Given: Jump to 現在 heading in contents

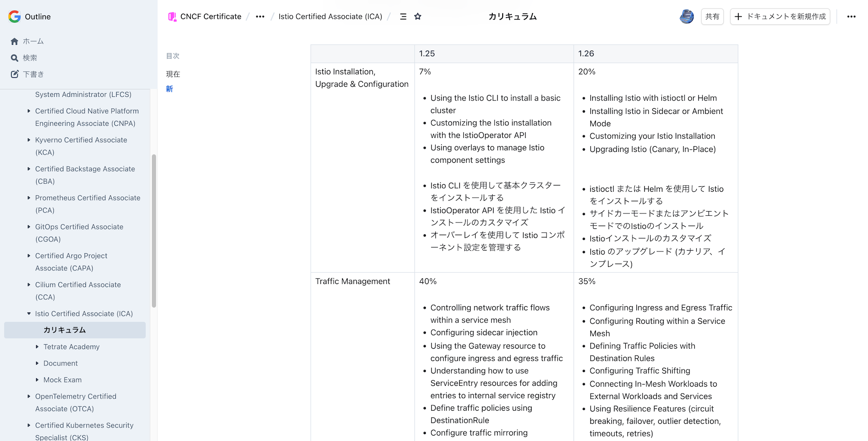Looking at the screenshot, I should (x=173, y=74).
